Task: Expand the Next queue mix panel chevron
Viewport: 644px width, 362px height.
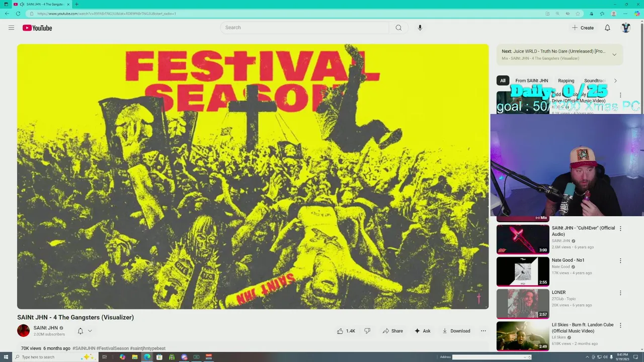Action: click(x=614, y=54)
